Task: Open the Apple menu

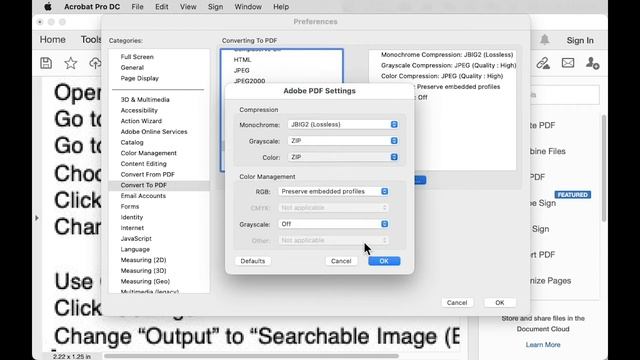Action: pos(48,7)
